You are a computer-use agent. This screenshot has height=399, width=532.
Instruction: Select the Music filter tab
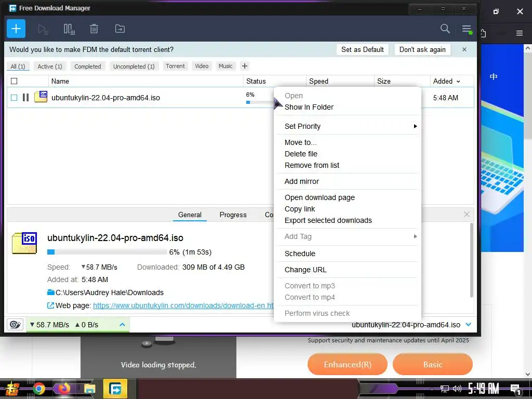225,66
